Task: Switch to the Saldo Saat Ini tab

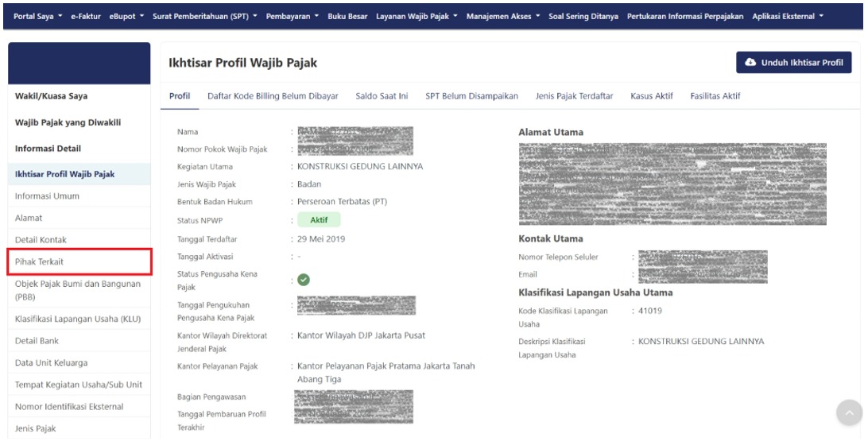Action: 382,97
